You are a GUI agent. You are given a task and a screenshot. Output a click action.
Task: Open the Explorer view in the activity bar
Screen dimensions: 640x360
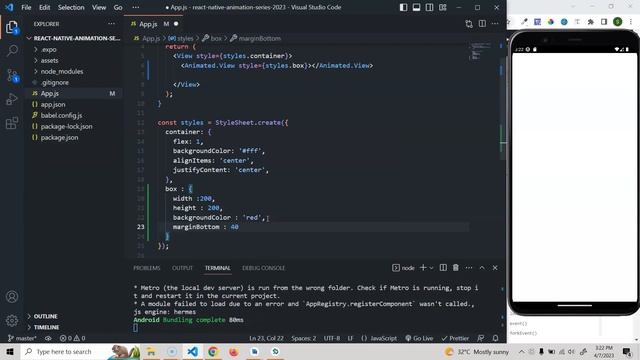click(12, 27)
